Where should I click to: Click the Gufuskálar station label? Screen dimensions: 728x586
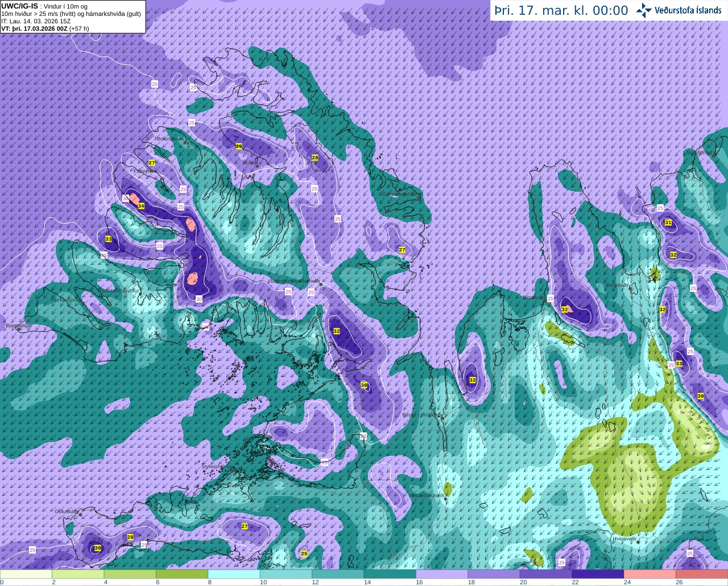click(67, 511)
